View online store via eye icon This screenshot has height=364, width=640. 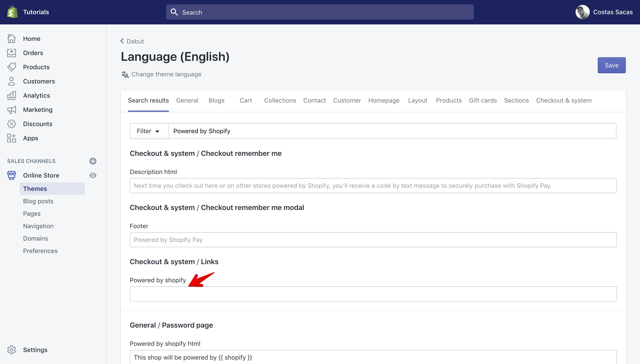click(x=93, y=175)
